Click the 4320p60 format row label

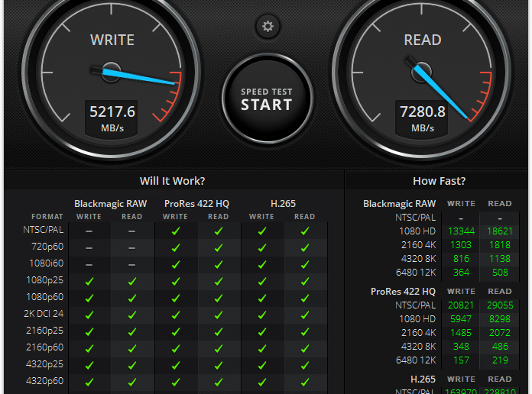point(45,381)
